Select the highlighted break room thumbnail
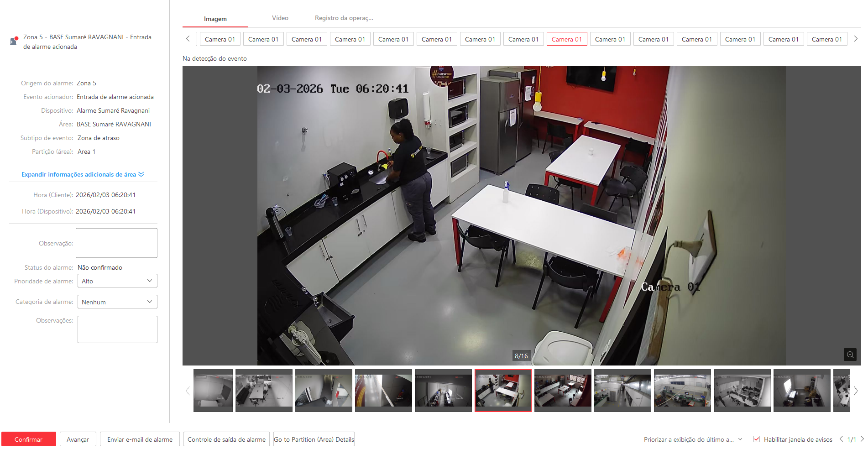 click(503, 391)
